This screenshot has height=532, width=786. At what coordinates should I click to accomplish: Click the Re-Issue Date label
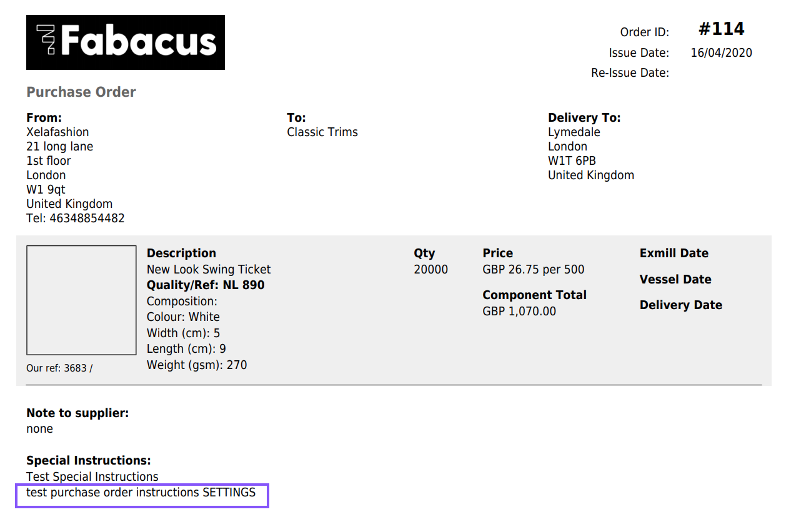(630, 73)
